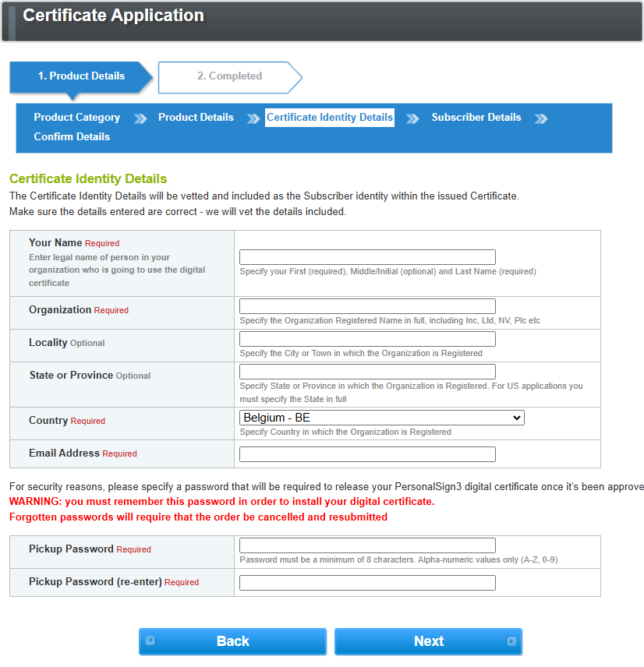Go to Product Category step
Screen dimensions: 644x667
tap(76, 118)
